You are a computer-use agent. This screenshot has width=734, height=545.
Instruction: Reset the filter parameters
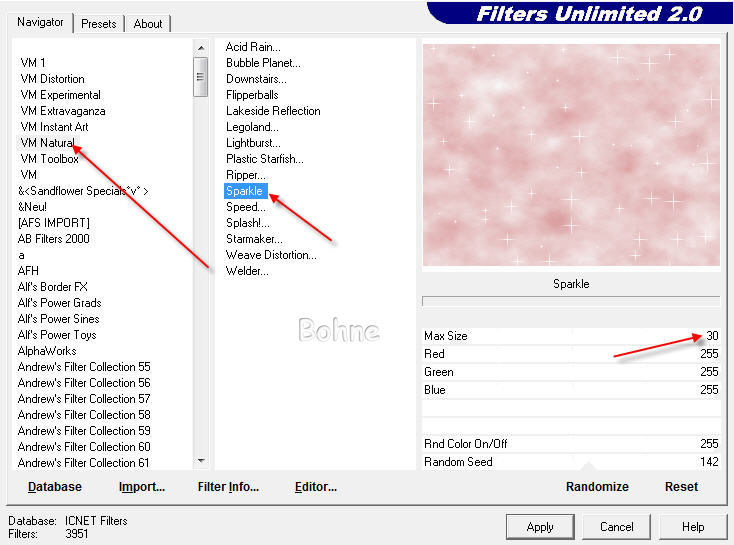(x=681, y=487)
